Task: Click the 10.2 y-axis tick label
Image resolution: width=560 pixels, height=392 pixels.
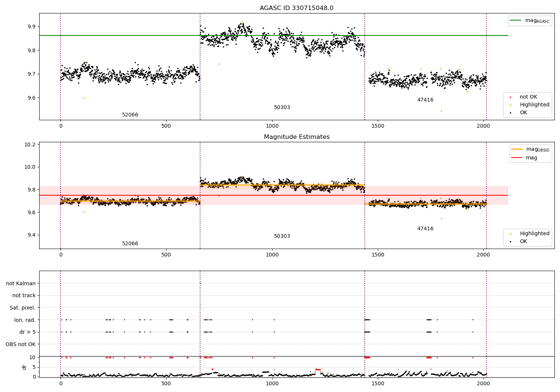Action: 30,144
